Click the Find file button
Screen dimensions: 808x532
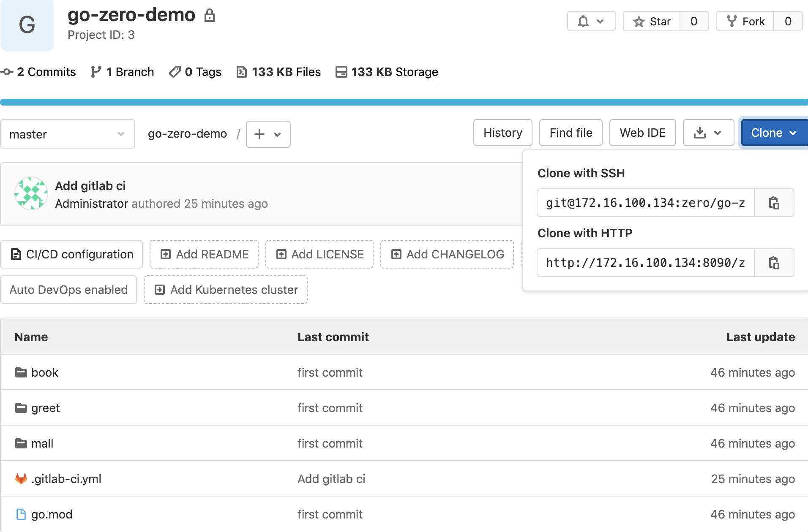pyautogui.click(x=571, y=133)
